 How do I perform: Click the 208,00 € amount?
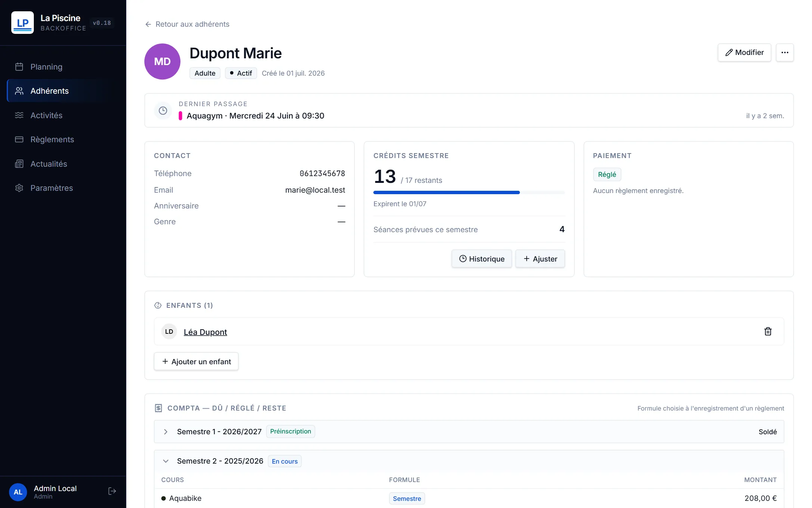click(760, 498)
